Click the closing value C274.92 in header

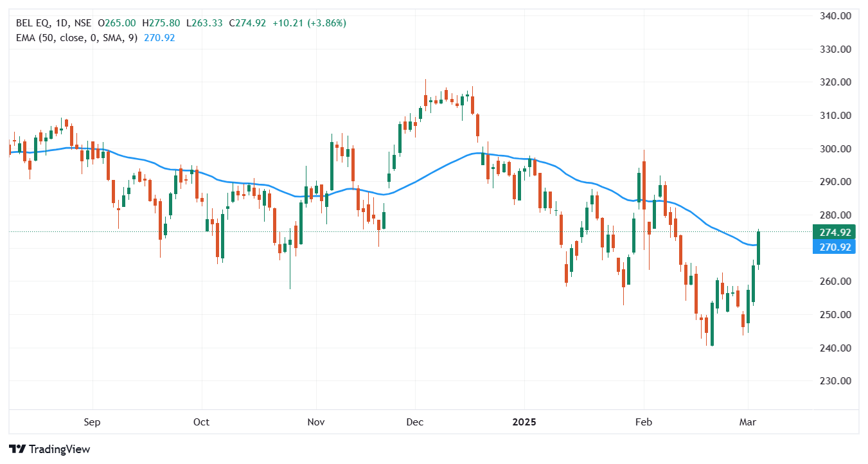tap(247, 23)
